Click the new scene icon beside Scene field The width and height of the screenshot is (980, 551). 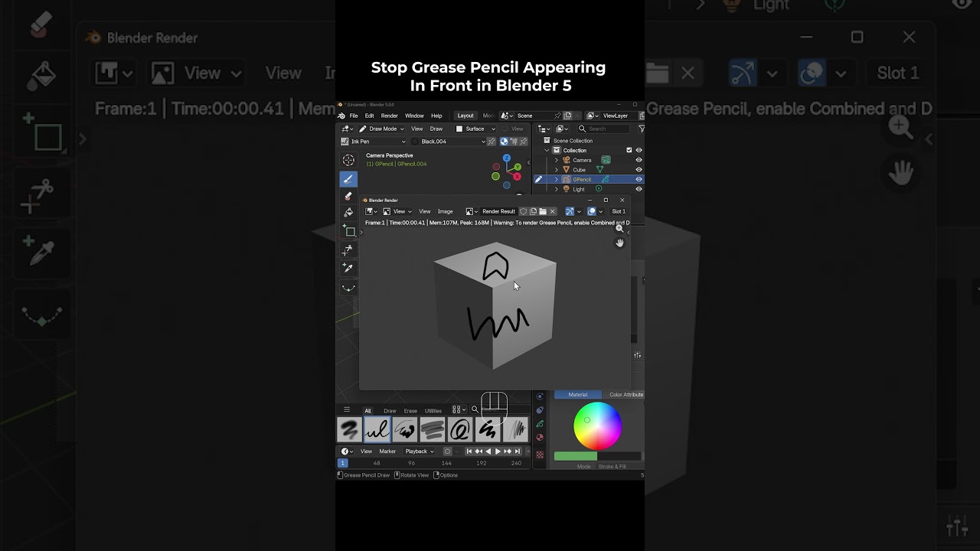(x=567, y=116)
